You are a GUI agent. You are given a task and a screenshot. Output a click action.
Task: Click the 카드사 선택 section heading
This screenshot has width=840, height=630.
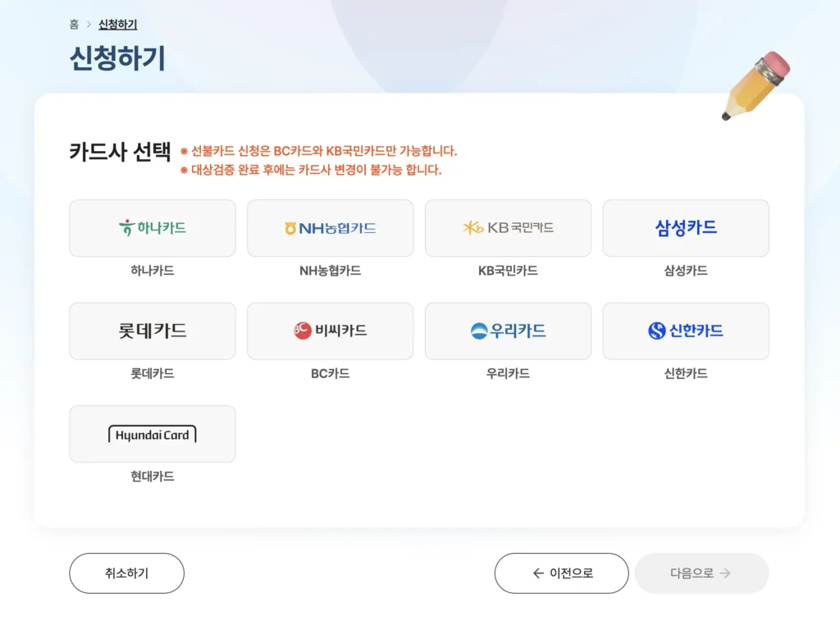[x=120, y=153]
